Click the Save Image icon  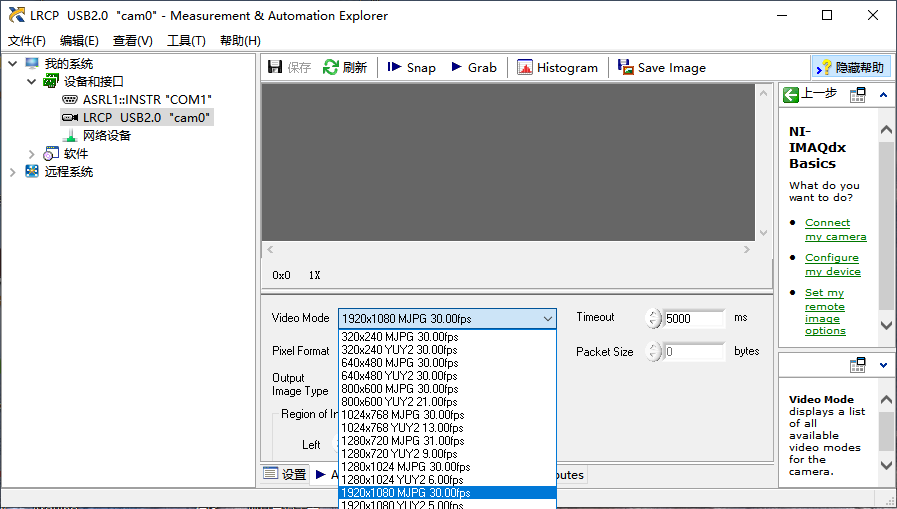pos(626,67)
